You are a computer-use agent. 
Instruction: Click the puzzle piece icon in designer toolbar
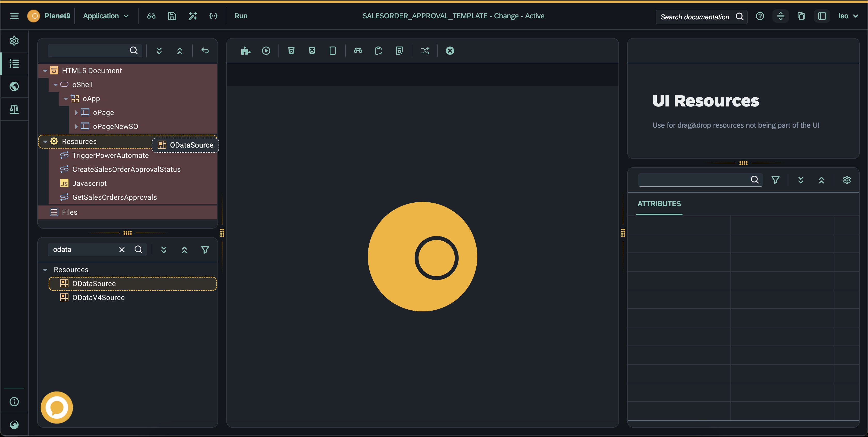(245, 51)
